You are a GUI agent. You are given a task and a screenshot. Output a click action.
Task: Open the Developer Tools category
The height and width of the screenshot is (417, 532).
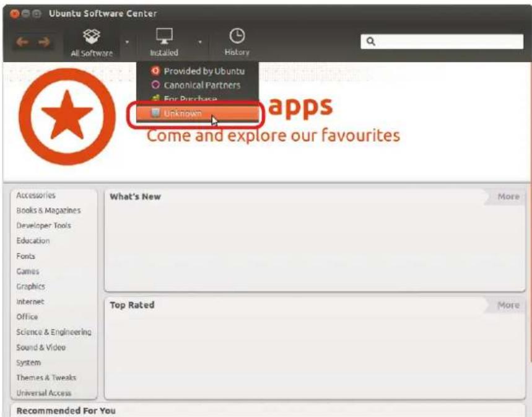click(x=44, y=226)
